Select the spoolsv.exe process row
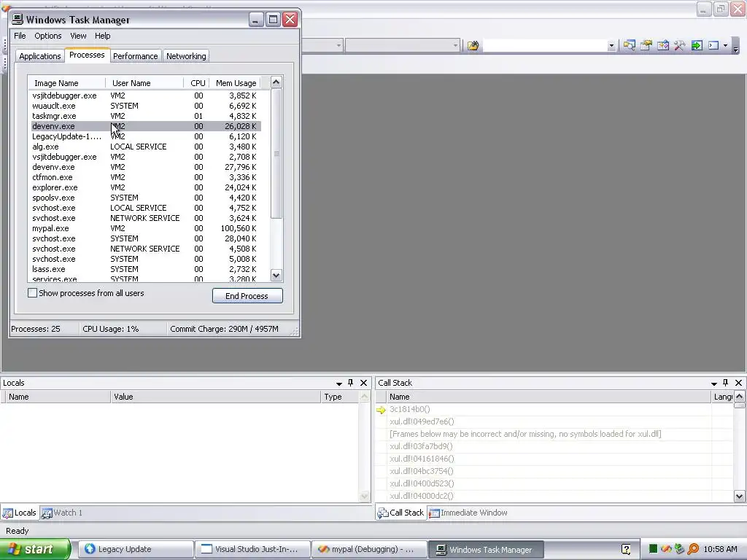 [146, 198]
